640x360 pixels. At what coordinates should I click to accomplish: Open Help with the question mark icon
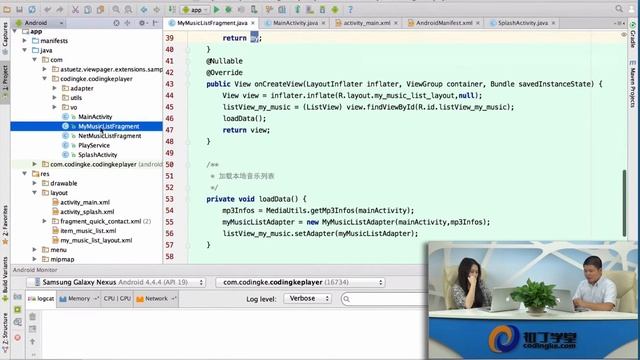coord(350,9)
